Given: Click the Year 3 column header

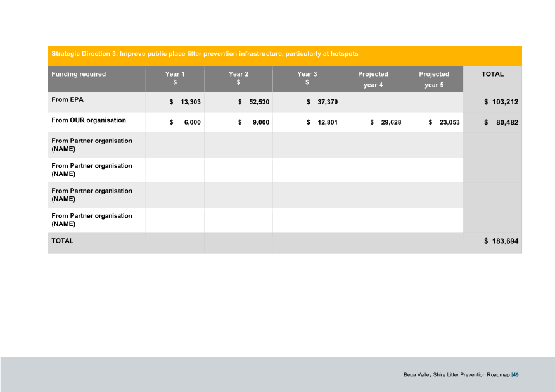Looking at the screenshot, I should tap(307, 79).
